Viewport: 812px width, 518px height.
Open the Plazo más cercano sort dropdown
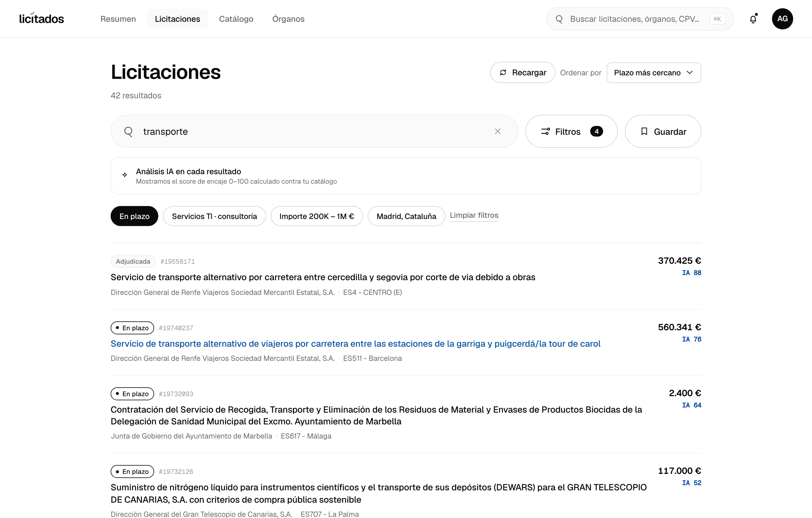[654, 72]
